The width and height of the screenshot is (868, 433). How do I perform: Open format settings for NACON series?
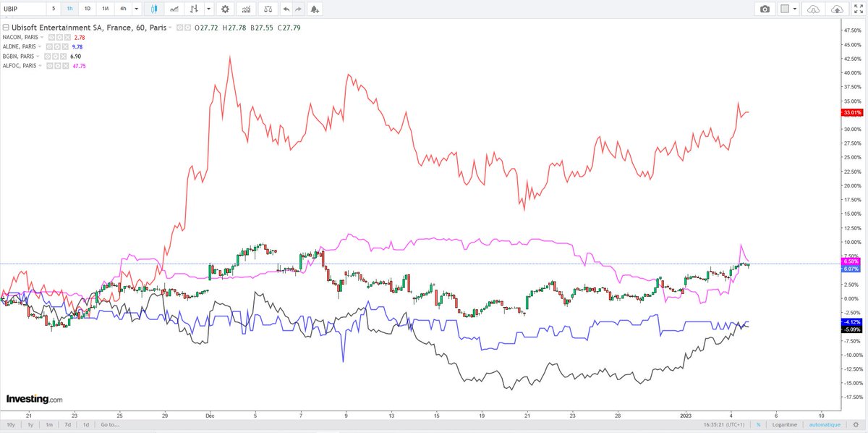point(59,37)
